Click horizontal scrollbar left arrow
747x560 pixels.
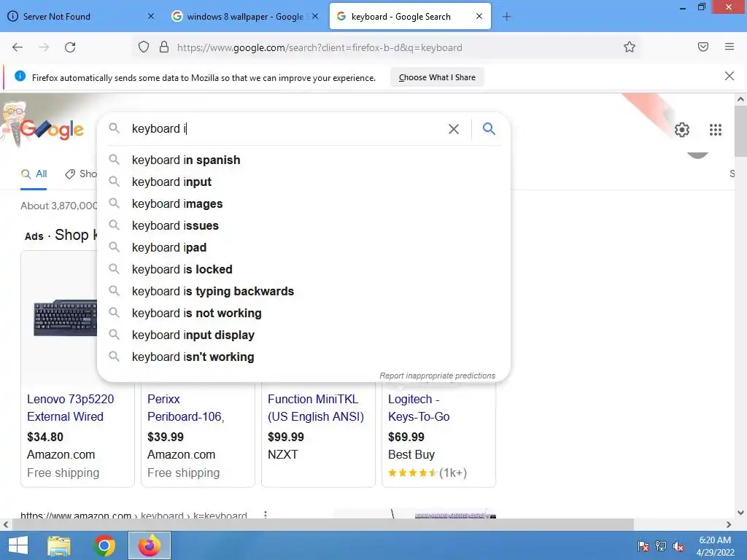point(6,524)
